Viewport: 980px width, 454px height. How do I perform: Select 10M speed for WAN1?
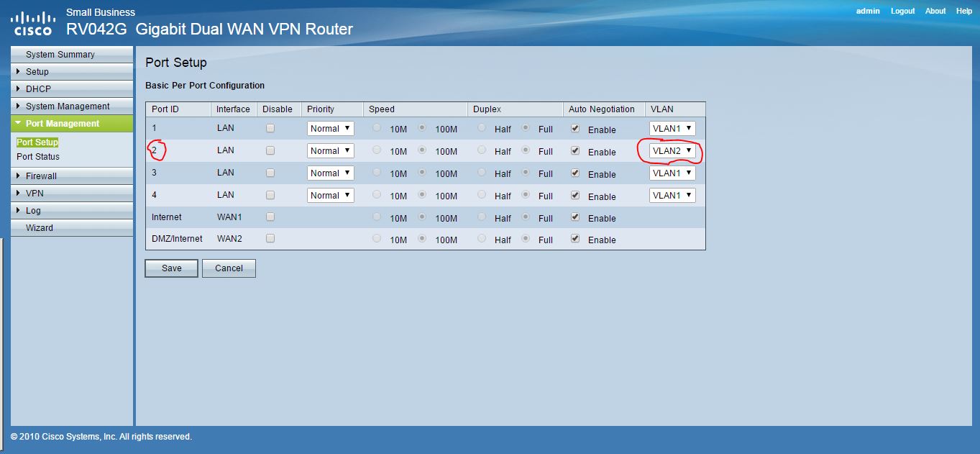pos(377,217)
